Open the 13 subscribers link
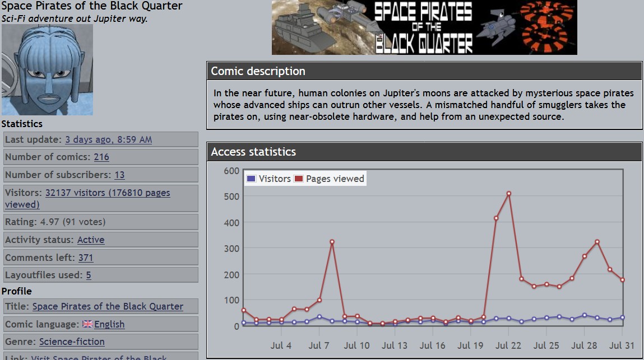Viewport: 644px width, 360px height. click(x=119, y=175)
